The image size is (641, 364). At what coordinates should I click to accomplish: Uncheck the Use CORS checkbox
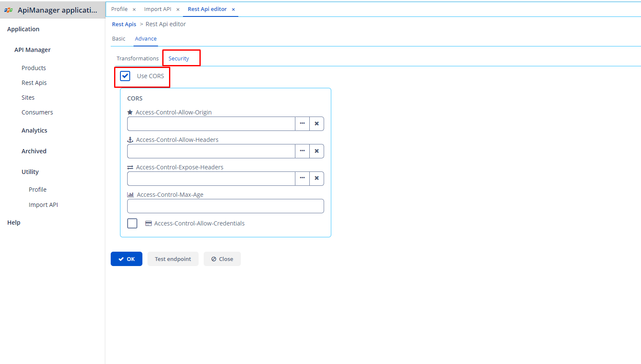tap(125, 76)
